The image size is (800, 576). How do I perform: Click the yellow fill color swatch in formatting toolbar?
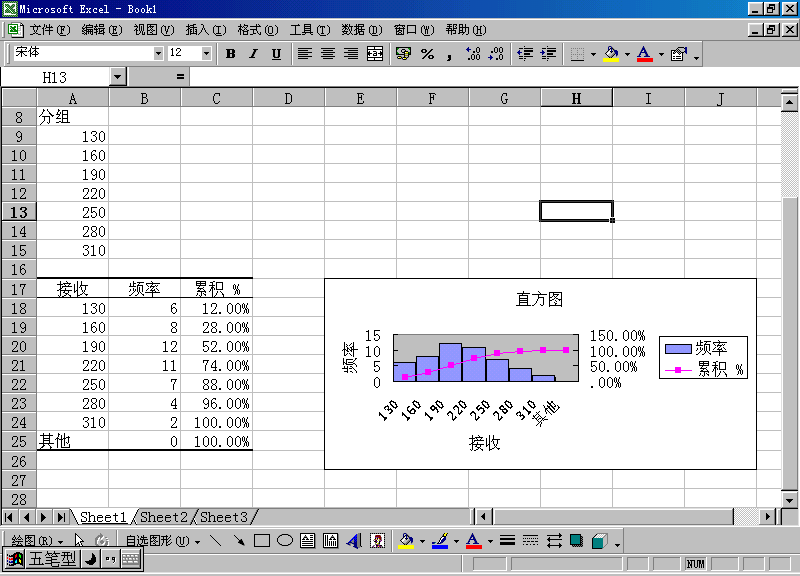[x=611, y=54]
